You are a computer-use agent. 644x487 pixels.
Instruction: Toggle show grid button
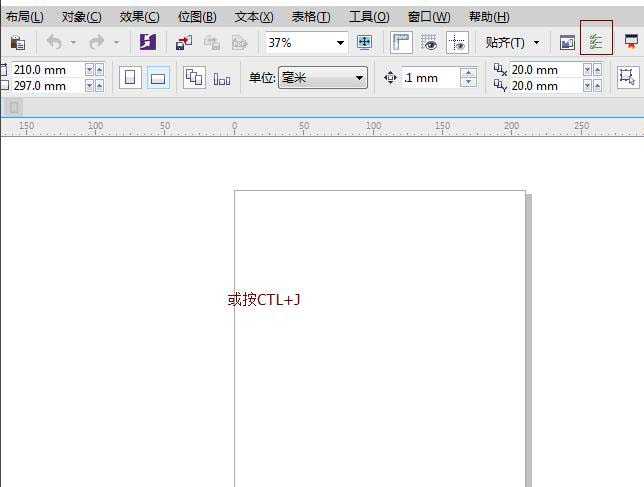click(x=429, y=43)
